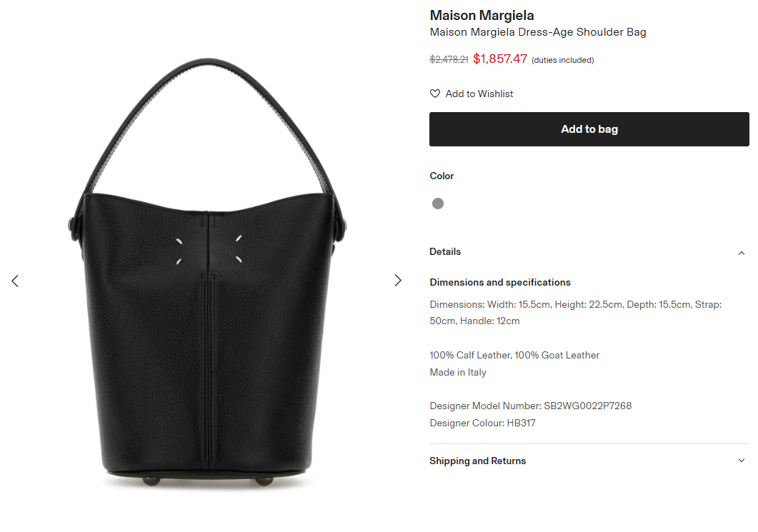
Task: Click the Details section title
Action: click(445, 252)
